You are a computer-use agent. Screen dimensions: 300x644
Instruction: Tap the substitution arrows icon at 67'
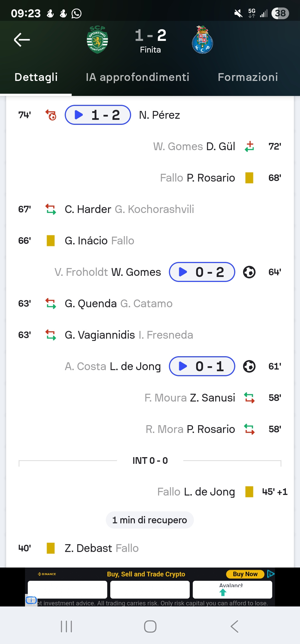[x=51, y=209]
